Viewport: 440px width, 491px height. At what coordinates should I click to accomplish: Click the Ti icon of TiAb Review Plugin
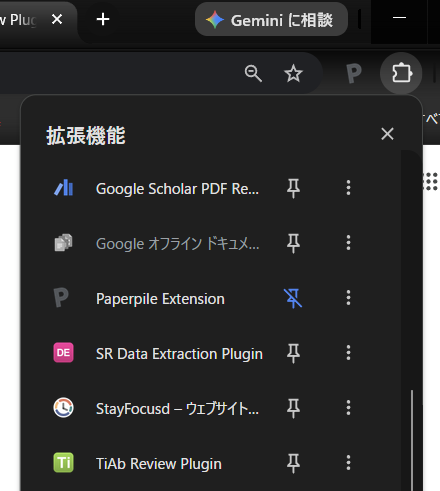(63, 462)
